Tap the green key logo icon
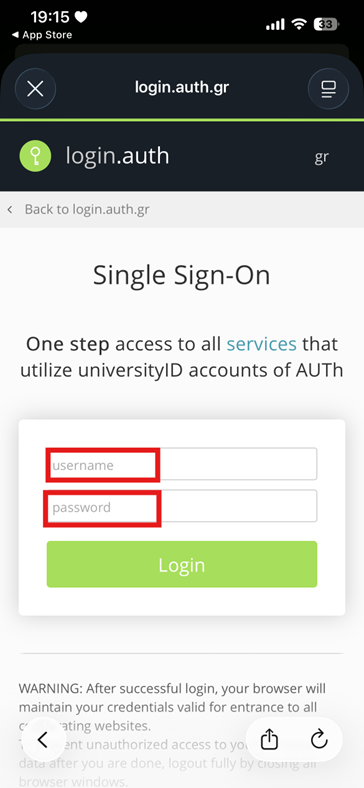The width and height of the screenshot is (364, 788). 35,156
